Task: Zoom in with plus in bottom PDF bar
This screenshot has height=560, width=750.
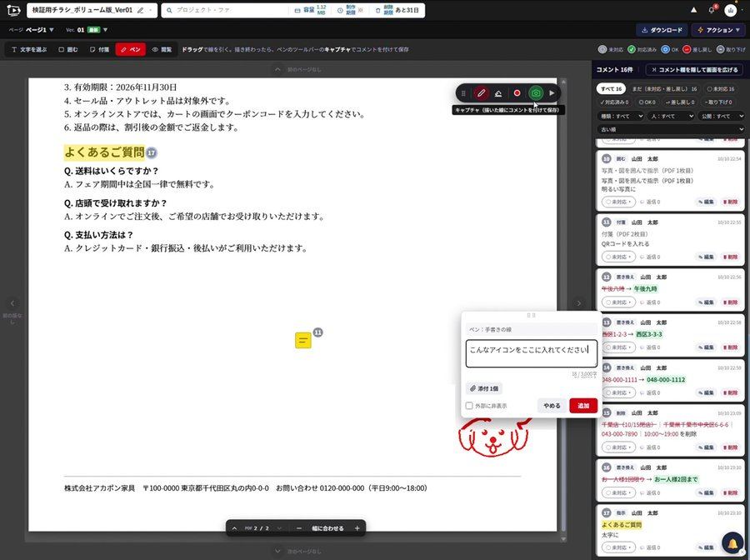Action: tap(357, 528)
